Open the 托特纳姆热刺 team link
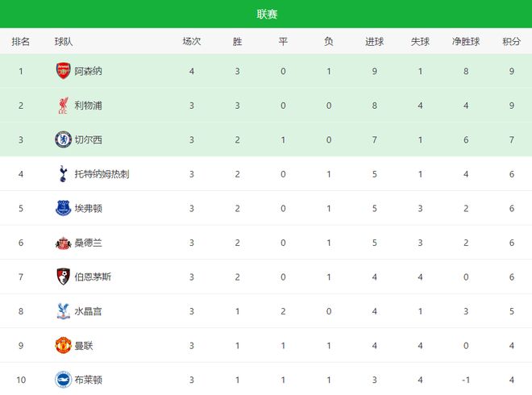The height and width of the screenshot is (395, 532). pos(101,174)
